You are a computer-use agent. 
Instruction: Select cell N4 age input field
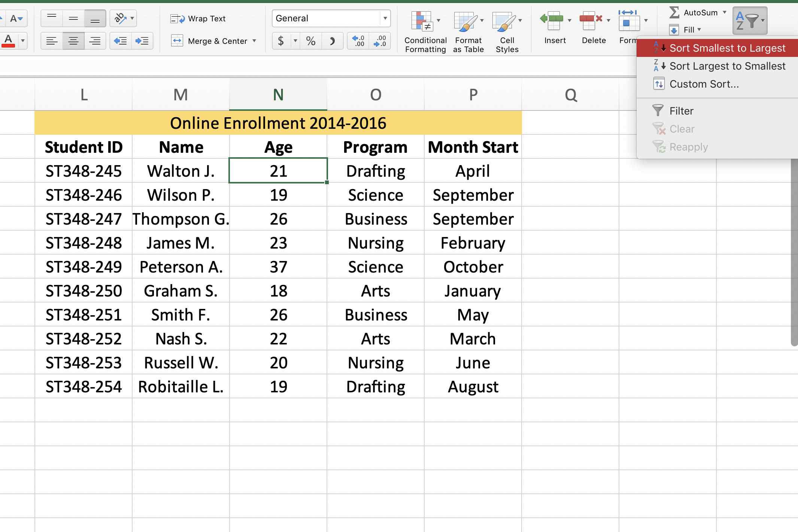[278, 171]
